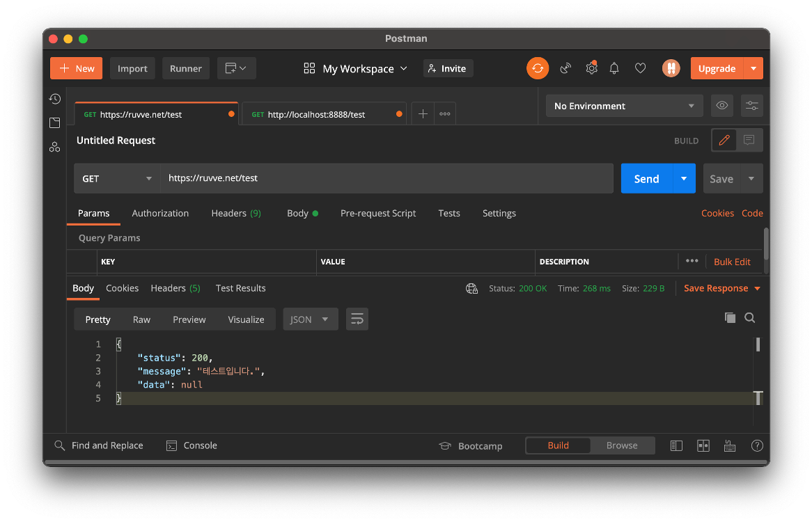
Task: Switch to the localhost:8888/test request tab
Action: point(323,114)
